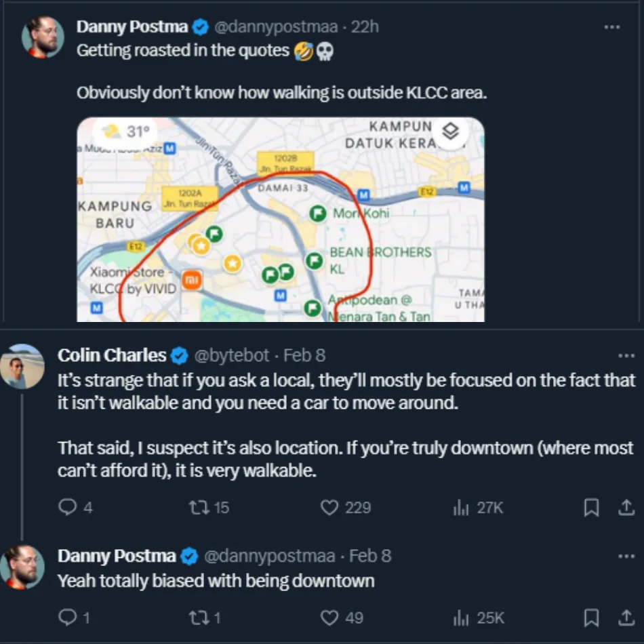Share Colin Charles's tweet
The image size is (644, 644).
pyautogui.click(x=627, y=506)
